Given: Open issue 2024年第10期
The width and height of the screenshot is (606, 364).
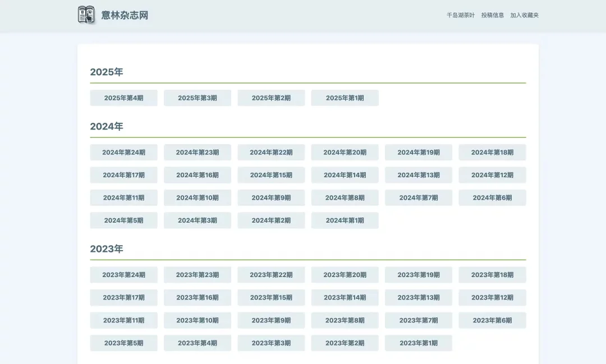Looking at the screenshot, I should coord(198,197).
